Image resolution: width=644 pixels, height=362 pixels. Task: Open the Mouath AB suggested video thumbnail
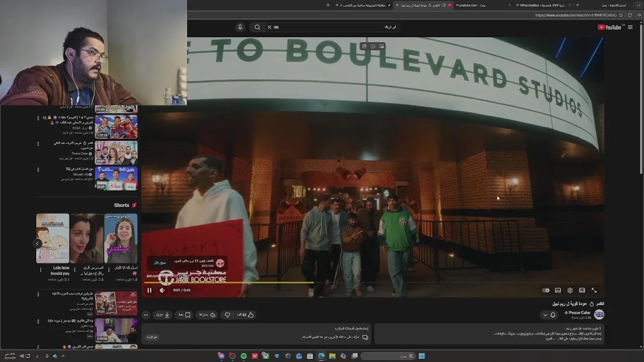[x=116, y=178]
